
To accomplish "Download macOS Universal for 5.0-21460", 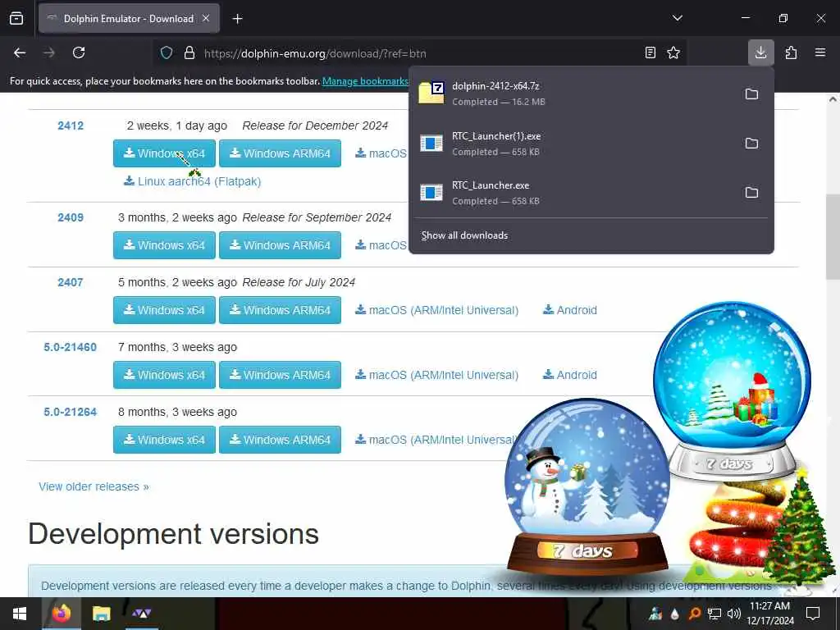I will point(436,375).
